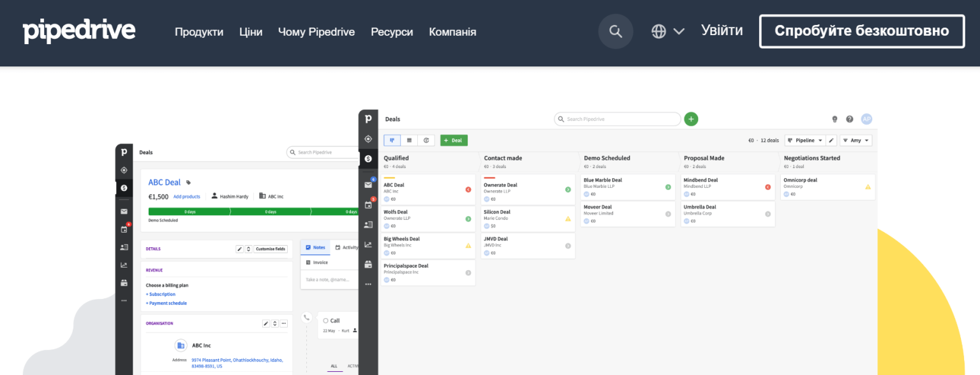980x375 pixels.
Task: Open the Ціни menu item
Action: click(x=250, y=31)
